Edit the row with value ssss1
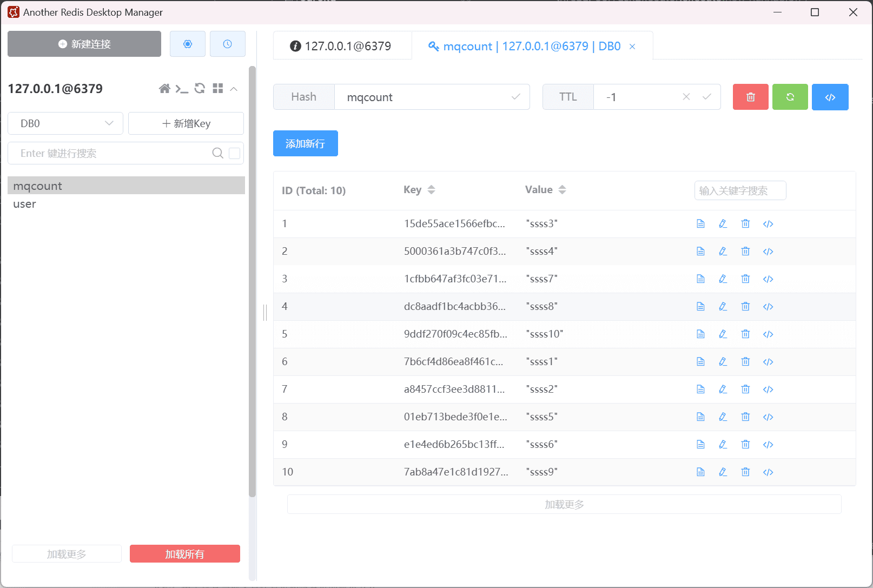The width and height of the screenshot is (873, 588). coord(723,362)
